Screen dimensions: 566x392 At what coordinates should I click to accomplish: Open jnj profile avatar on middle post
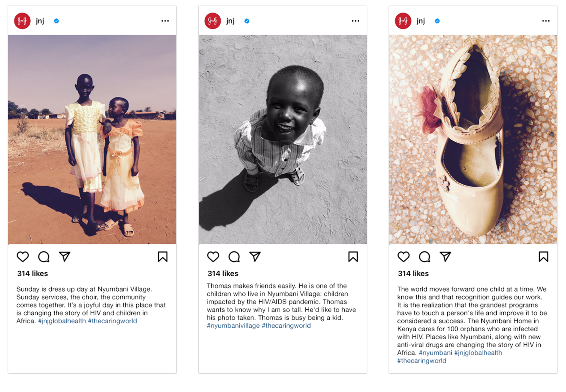pyautogui.click(x=213, y=21)
